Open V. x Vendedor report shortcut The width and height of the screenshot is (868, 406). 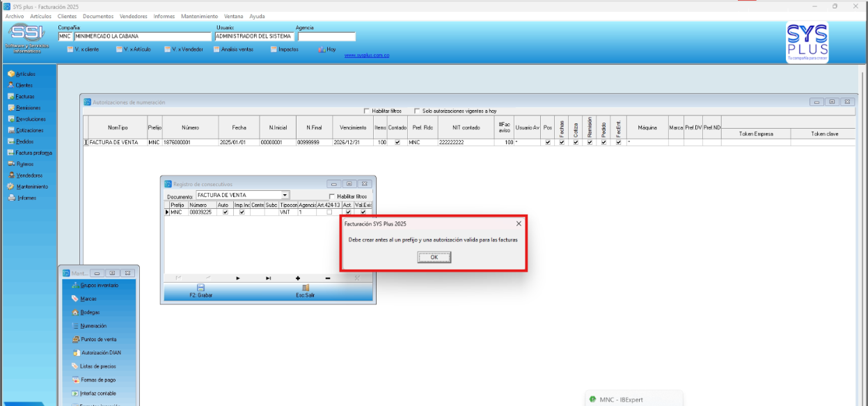184,49
